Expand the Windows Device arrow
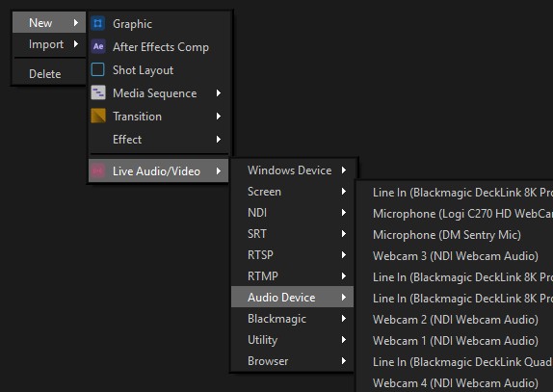The image size is (553, 392). point(344,170)
